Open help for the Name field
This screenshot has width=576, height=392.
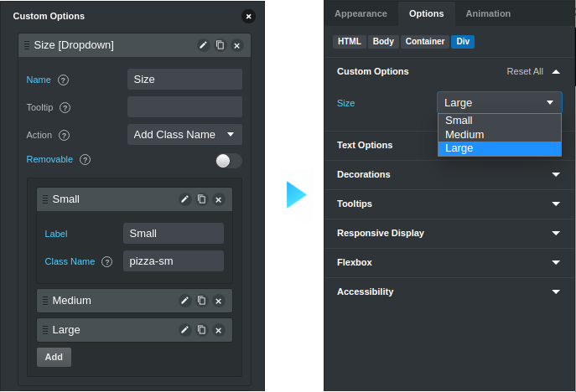63,80
